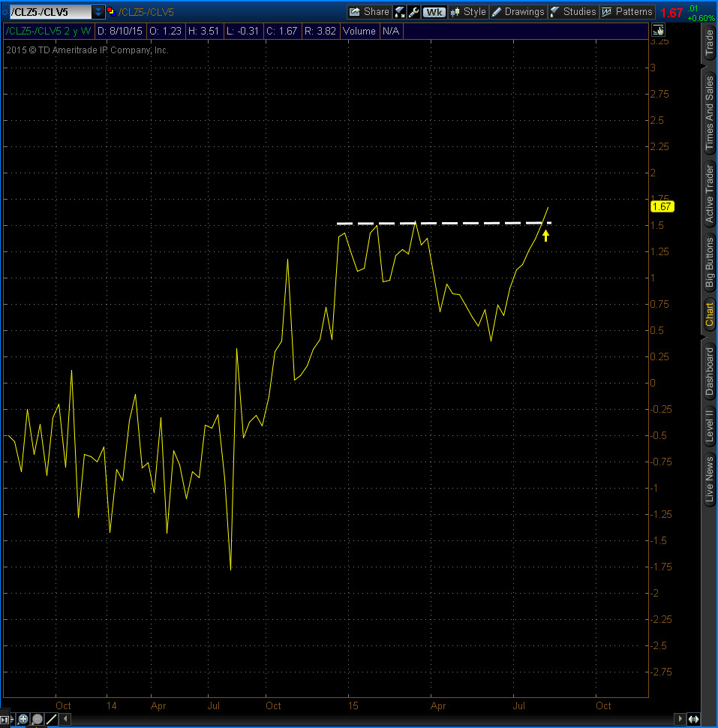The height and width of the screenshot is (728, 718).
Task: Select the drawing pencil icon next to Drawings
Action: (x=496, y=11)
